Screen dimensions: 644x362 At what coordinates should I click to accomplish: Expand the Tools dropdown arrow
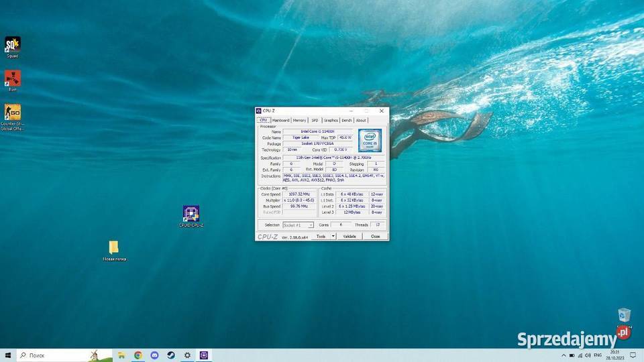tap(333, 237)
